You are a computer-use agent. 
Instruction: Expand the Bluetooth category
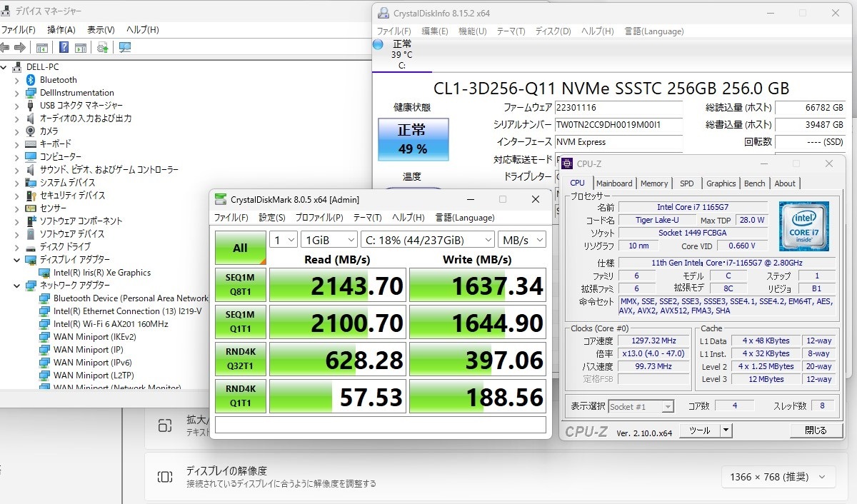click(17, 80)
